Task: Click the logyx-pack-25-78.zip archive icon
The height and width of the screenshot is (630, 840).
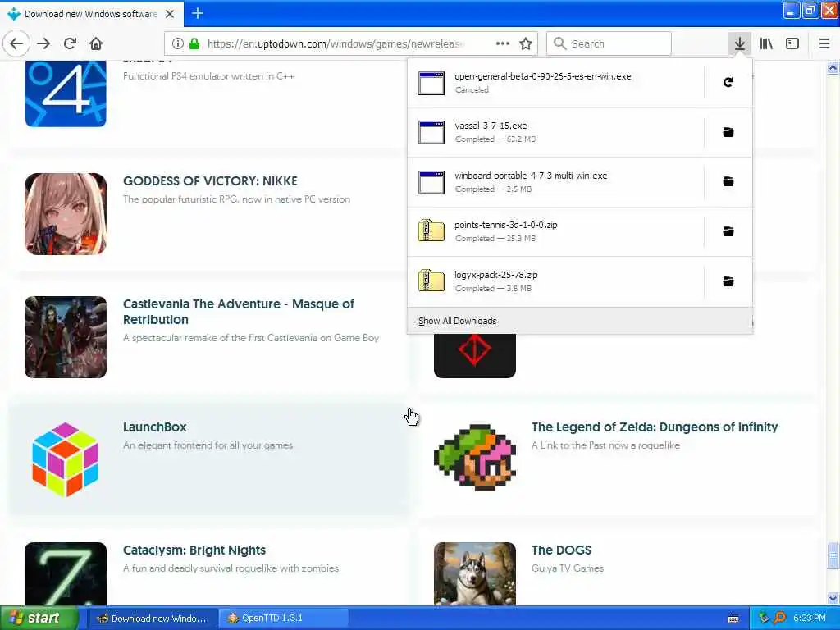Action: [431, 281]
